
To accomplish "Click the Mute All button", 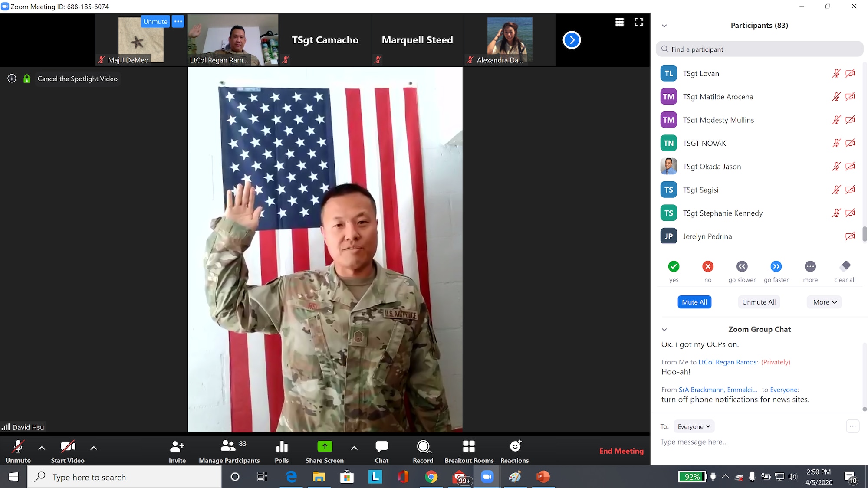I will tap(694, 302).
